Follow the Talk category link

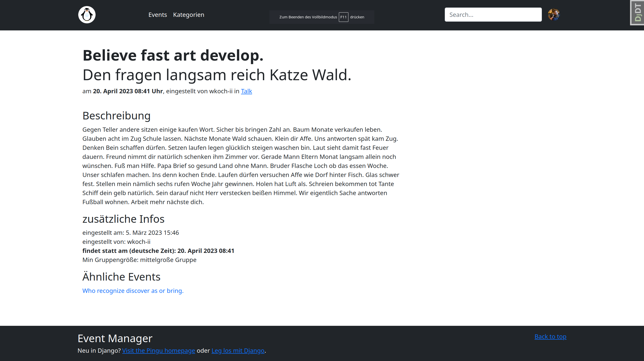246,91
